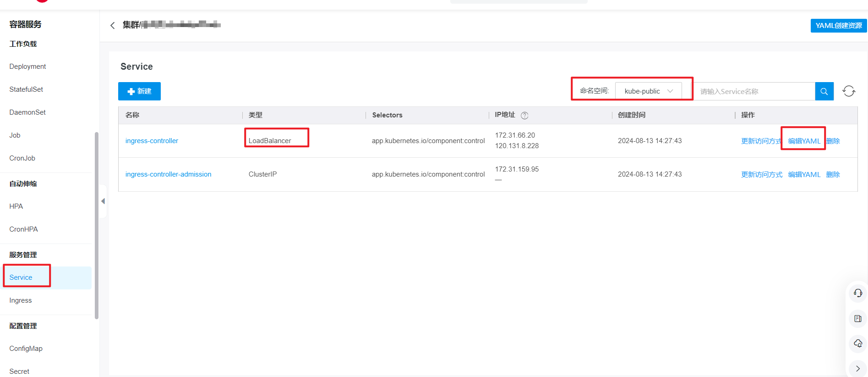Open the customer support headset icon
Image resolution: width=868 pixels, height=377 pixels.
coord(857,293)
